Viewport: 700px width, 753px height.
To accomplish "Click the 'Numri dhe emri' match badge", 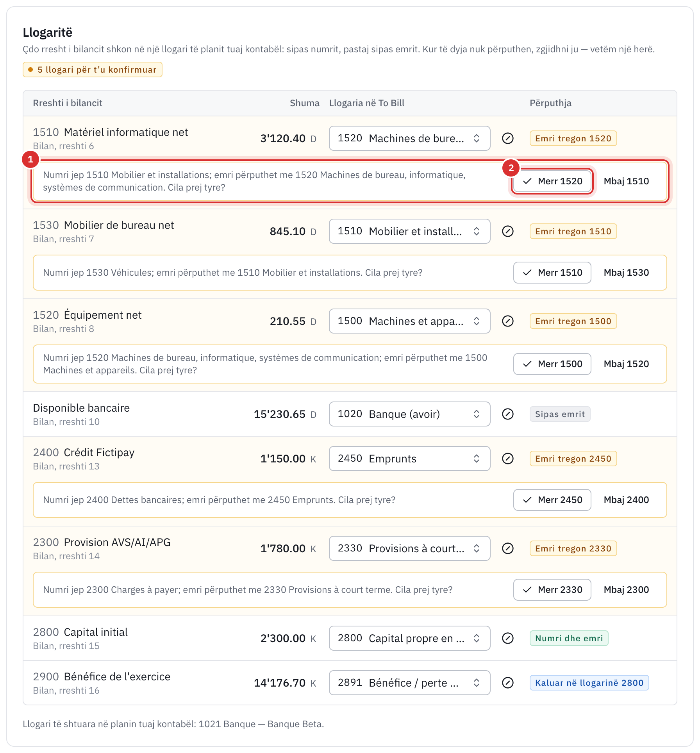I will pyautogui.click(x=569, y=638).
